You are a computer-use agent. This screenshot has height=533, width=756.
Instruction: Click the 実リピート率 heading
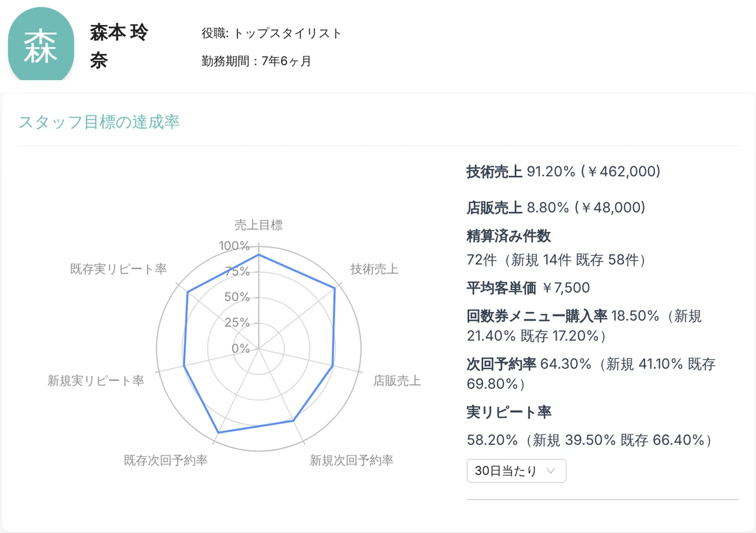tap(509, 413)
